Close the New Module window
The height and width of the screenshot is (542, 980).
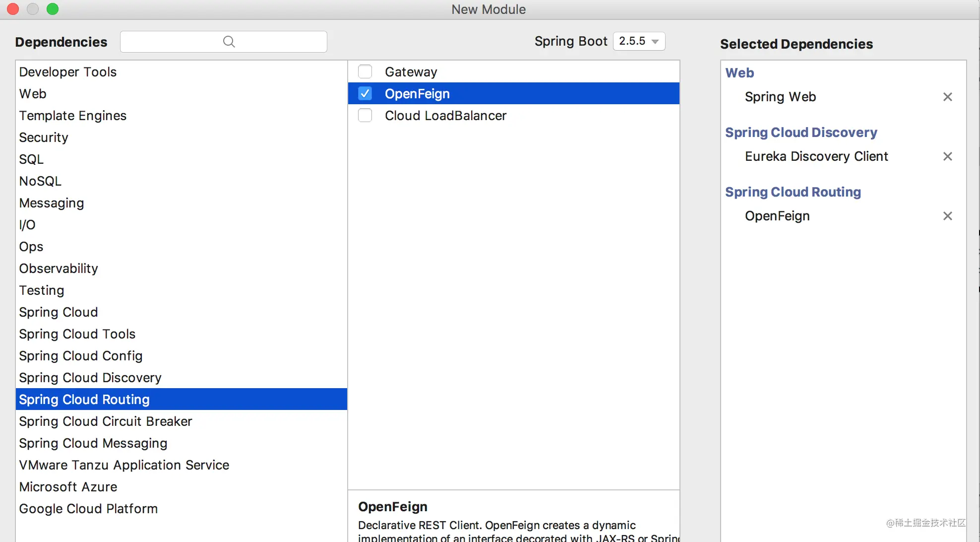(13, 9)
